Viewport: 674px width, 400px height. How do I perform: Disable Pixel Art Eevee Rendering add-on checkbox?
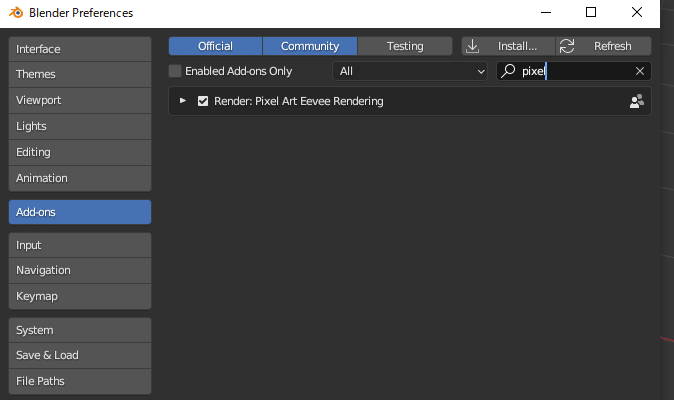[x=203, y=101]
